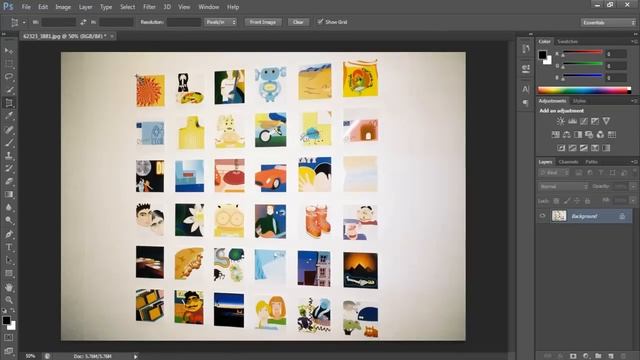Select the Healing Brush tool
The height and width of the screenshot is (360, 640).
9,130
